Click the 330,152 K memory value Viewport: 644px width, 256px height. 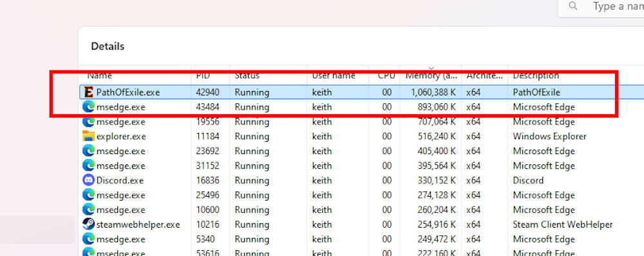coord(437,181)
